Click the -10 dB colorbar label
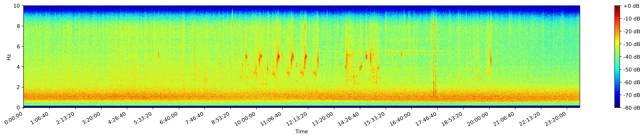Screen dimensions: 644x138 (x=632, y=19)
